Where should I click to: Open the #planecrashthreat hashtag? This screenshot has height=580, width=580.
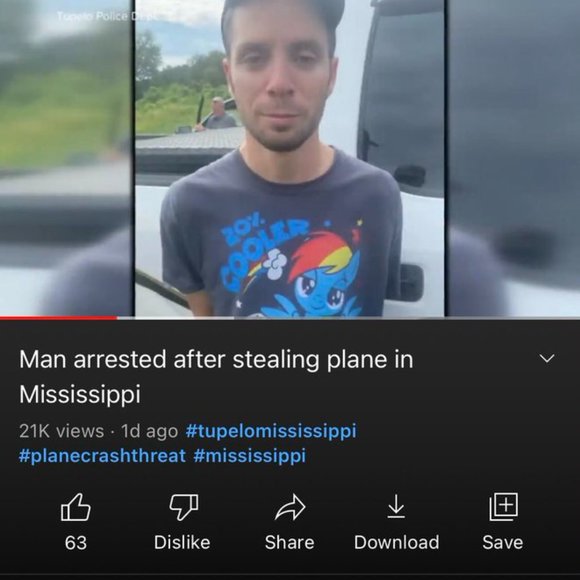pos(102,455)
